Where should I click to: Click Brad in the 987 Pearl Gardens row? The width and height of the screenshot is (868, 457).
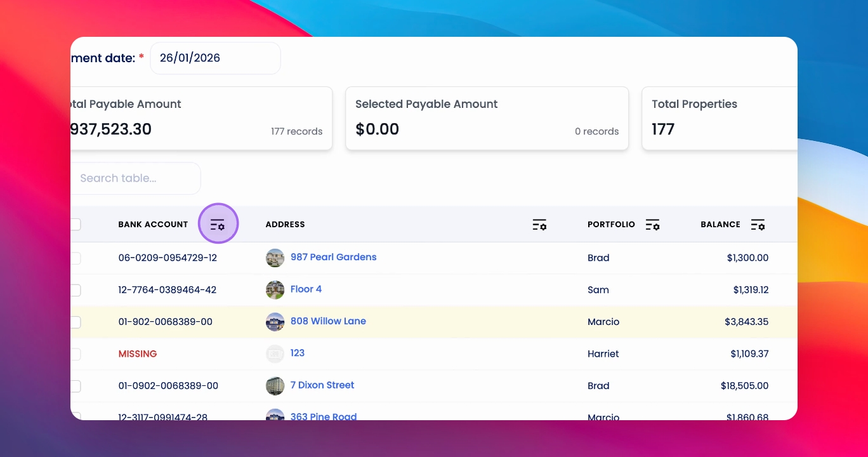tap(598, 258)
